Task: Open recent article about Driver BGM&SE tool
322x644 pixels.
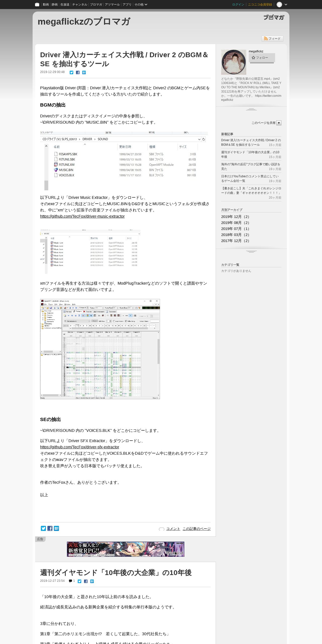Action: coord(251,142)
